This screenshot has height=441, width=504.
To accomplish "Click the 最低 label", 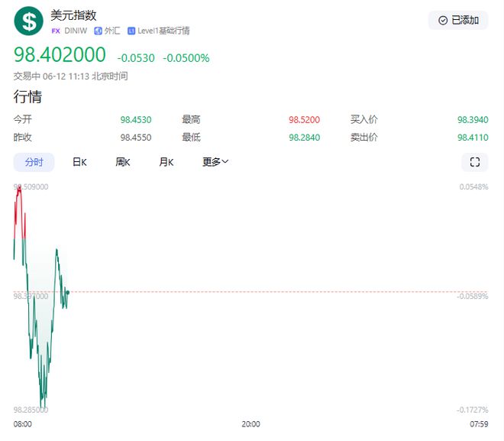I will tap(191, 138).
